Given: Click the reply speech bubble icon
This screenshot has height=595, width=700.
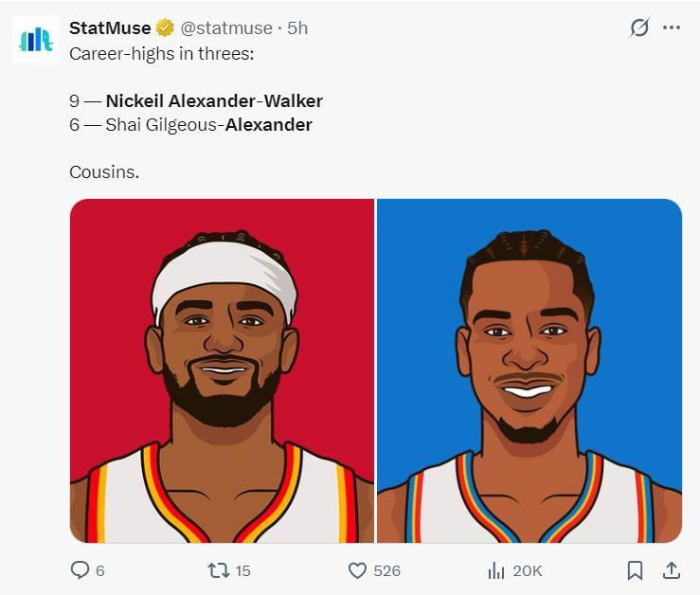Looking at the screenshot, I should [81, 570].
